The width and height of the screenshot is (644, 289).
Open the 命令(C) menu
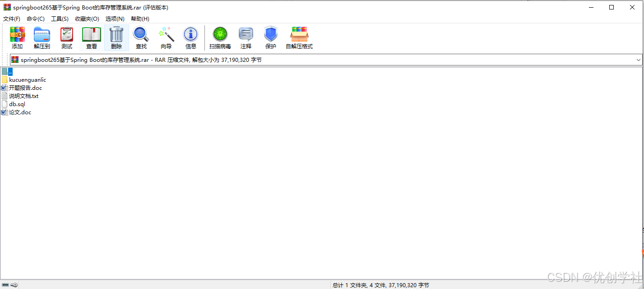click(x=36, y=19)
